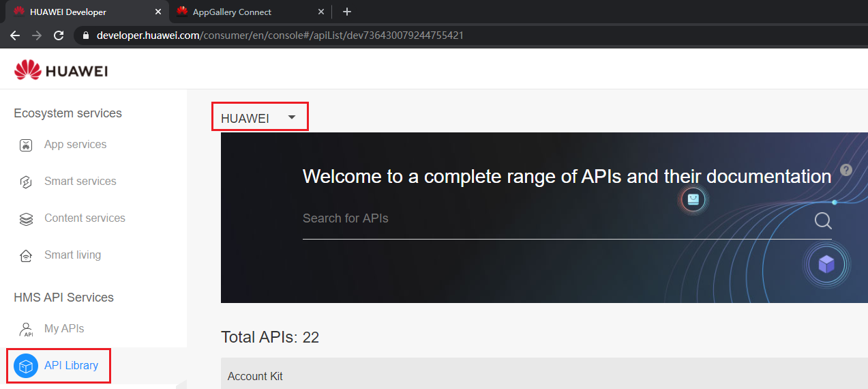The width and height of the screenshot is (868, 389).
Task: Click the My APIs person icon
Action: [26, 329]
